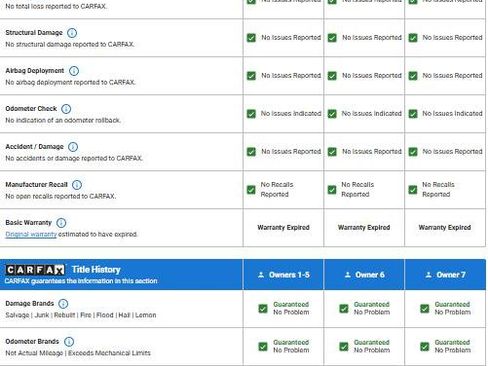Viewport: 488px width, 366px height.
Task: Click the CARFAX logo in Title History
Action: pyautogui.click(x=35, y=270)
